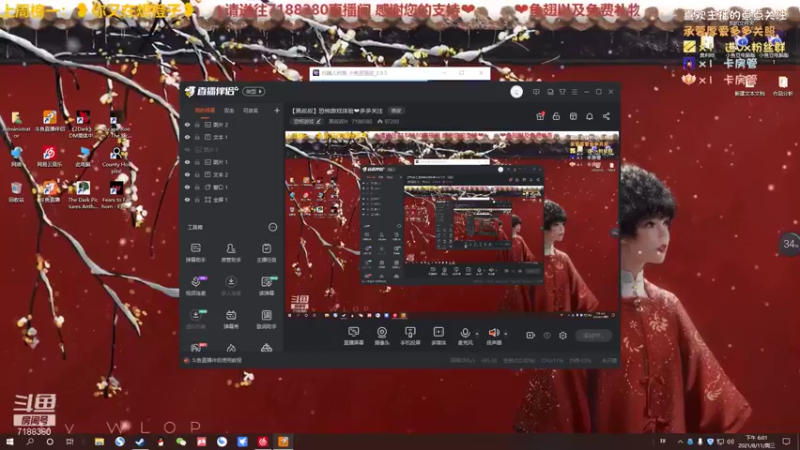Click the 修改 button beside stream title
This screenshot has height=450, width=800.
[x=396, y=111]
